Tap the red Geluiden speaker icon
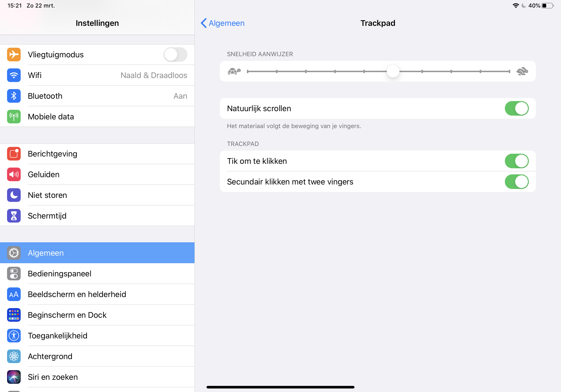Viewport: 561px width, 392px height. (x=14, y=174)
